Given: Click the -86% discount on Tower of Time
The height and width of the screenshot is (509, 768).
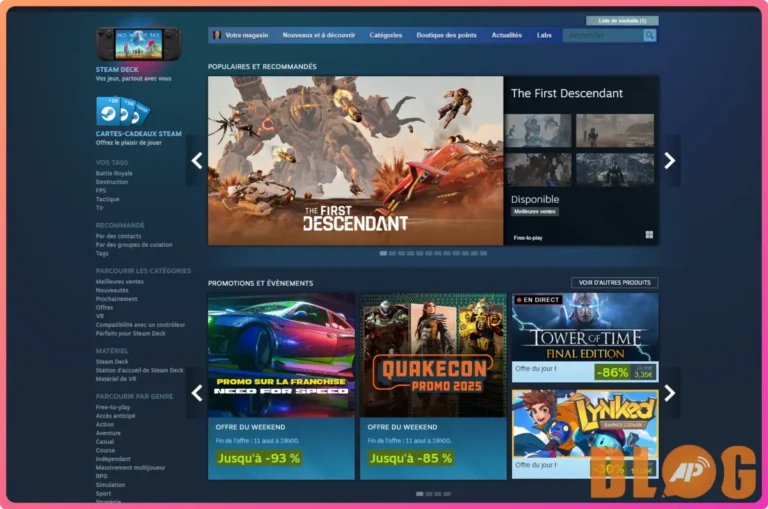Looking at the screenshot, I should 612,372.
